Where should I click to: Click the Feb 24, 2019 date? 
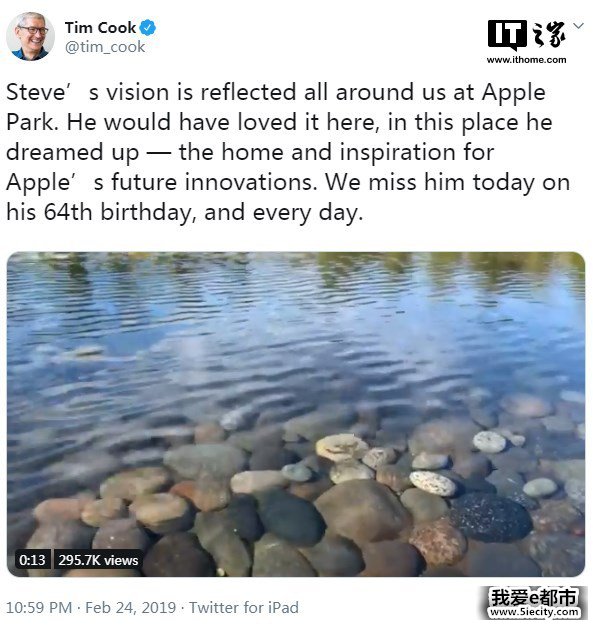click(x=130, y=607)
